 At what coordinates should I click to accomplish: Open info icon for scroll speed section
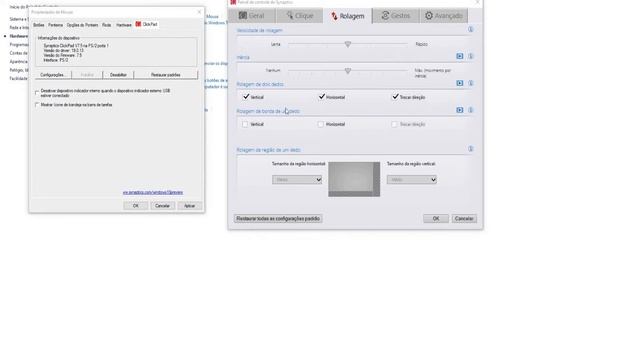pos(470,29)
